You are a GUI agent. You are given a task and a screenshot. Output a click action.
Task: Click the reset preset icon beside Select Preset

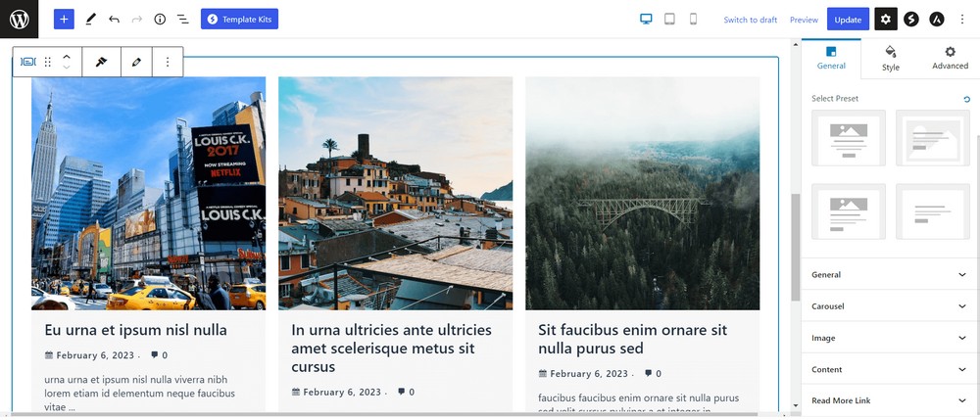click(x=967, y=99)
